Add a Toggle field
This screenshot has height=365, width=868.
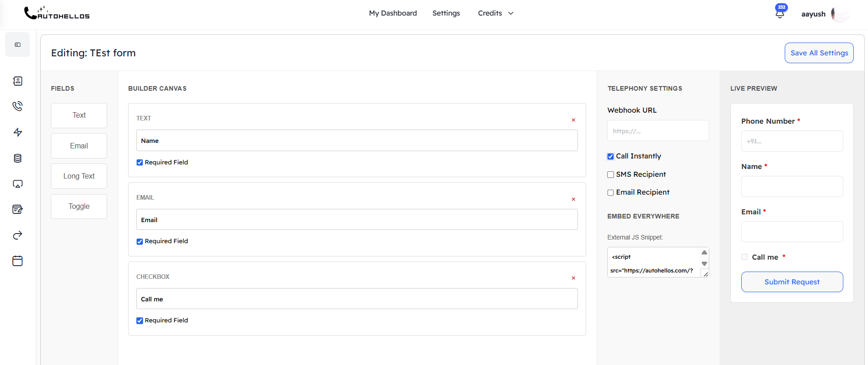point(79,207)
